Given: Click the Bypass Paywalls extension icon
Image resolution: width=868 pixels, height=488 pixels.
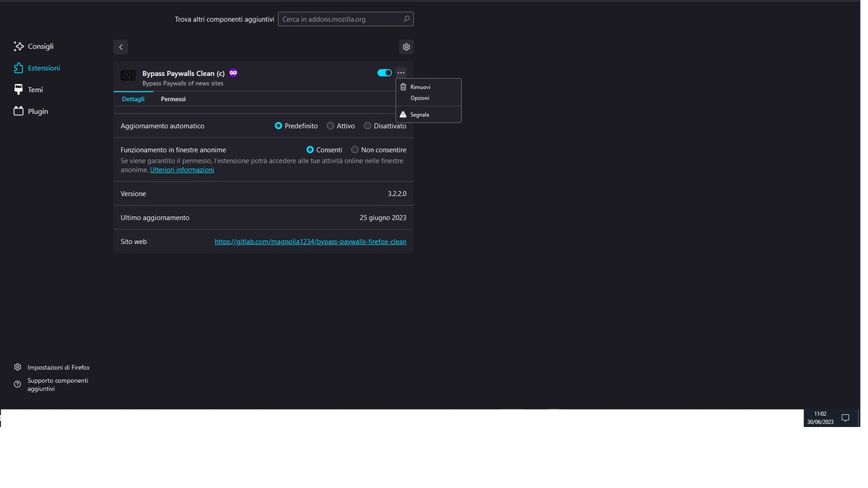Looking at the screenshot, I should pyautogui.click(x=128, y=75).
